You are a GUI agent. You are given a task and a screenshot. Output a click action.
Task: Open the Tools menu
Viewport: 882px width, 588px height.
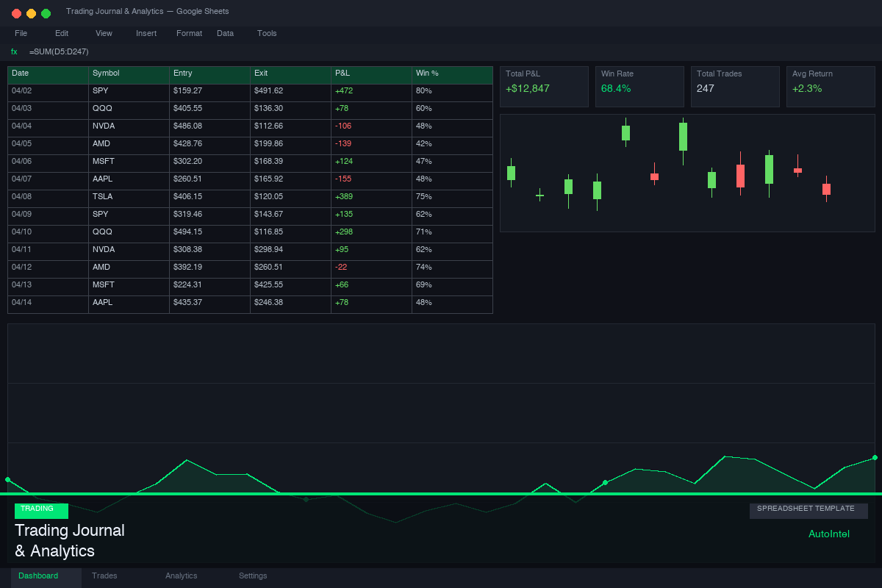[267, 33]
